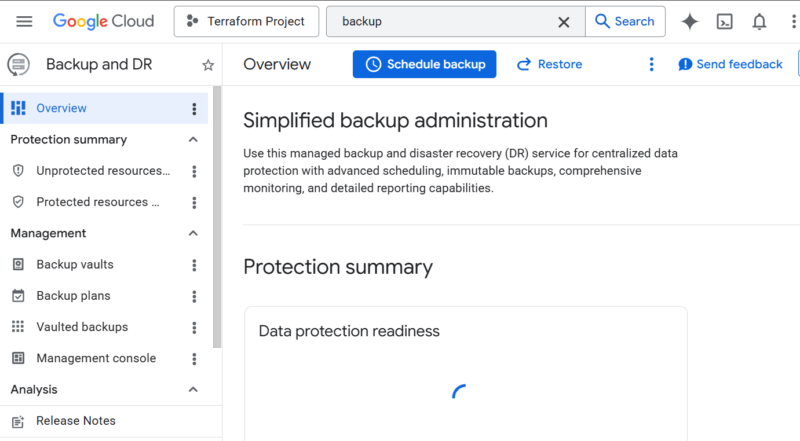Open the main navigation hamburger menu

[24, 21]
